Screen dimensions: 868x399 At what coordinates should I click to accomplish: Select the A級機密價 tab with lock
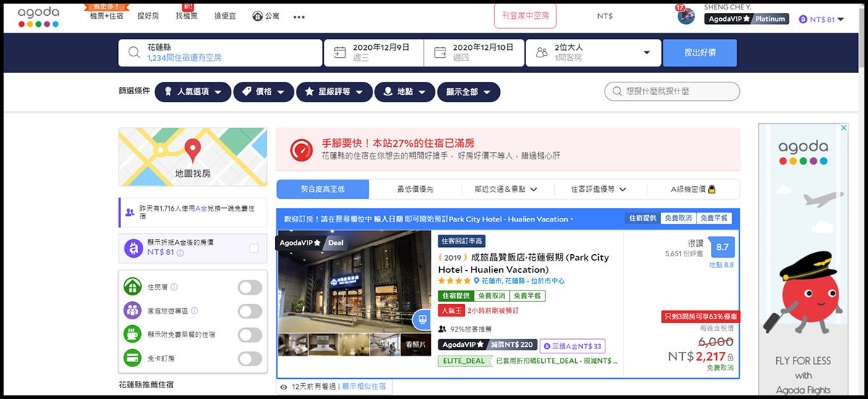pyautogui.click(x=693, y=189)
